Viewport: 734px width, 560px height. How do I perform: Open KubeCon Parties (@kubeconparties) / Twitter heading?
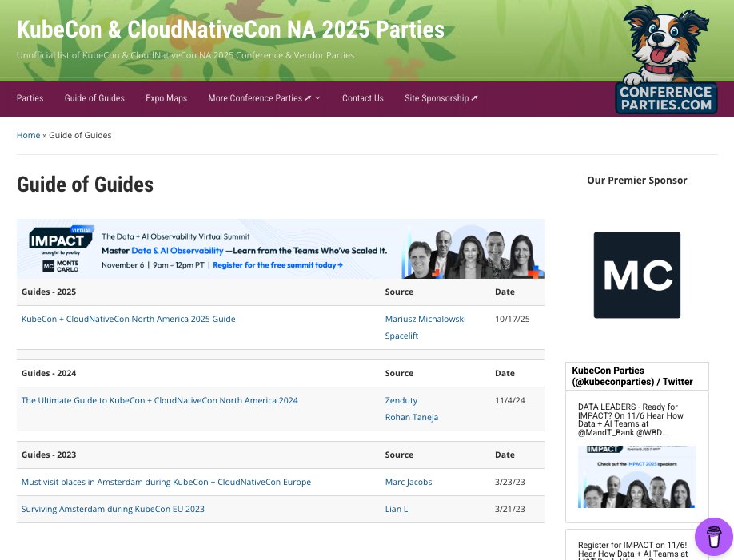pyautogui.click(x=632, y=376)
